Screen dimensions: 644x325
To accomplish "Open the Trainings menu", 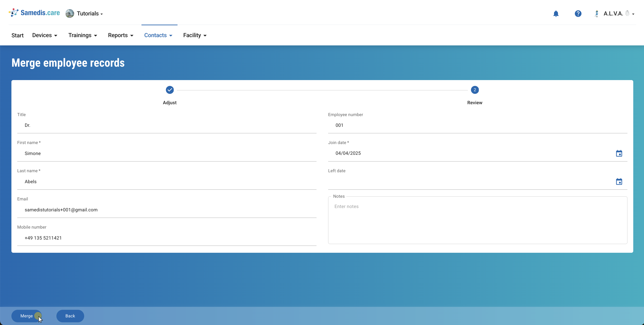I will tap(83, 35).
